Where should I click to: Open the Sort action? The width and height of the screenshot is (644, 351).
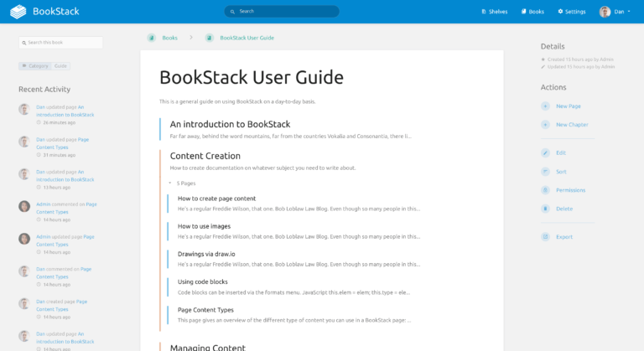click(x=561, y=172)
